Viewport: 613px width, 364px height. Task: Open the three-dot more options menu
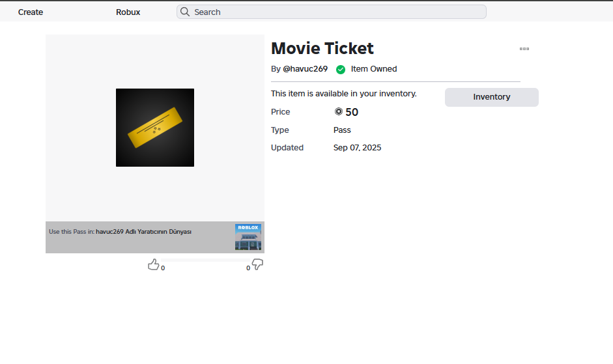click(x=524, y=49)
